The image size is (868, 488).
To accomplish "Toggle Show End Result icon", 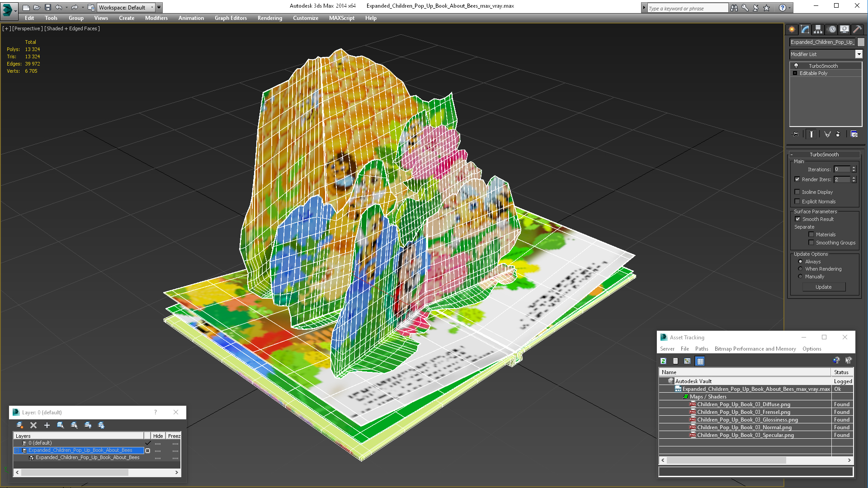I will tap(811, 134).
